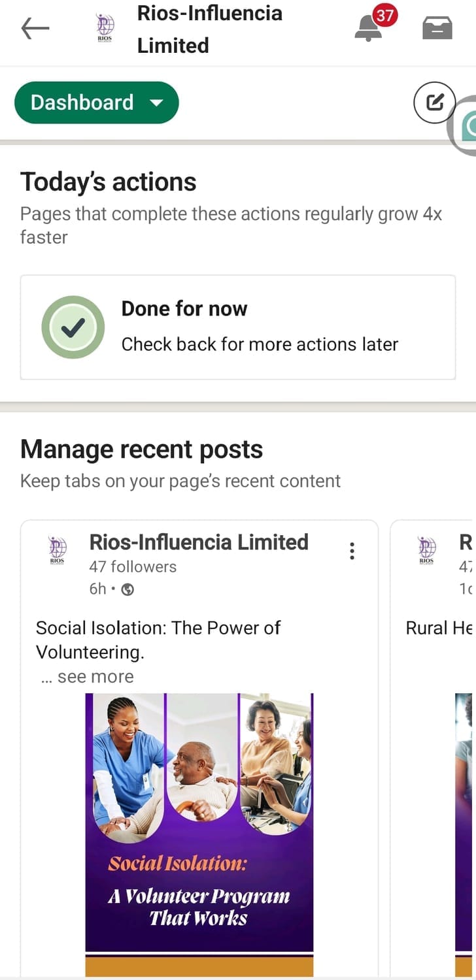
Task: Open the Social Isolation volunteer program image
Action: [199, 834]
